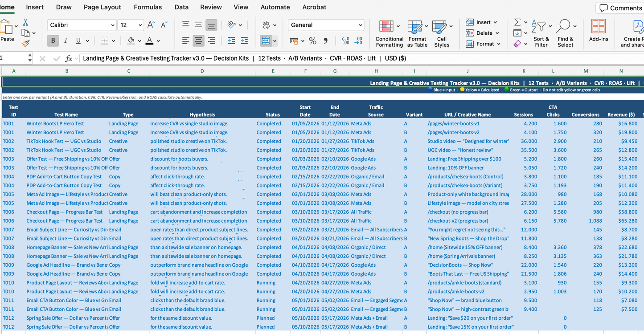Screen dimensions: 644x334
Task: Expand the font color dropdown arrow
Action: click(x=159, y=41)
